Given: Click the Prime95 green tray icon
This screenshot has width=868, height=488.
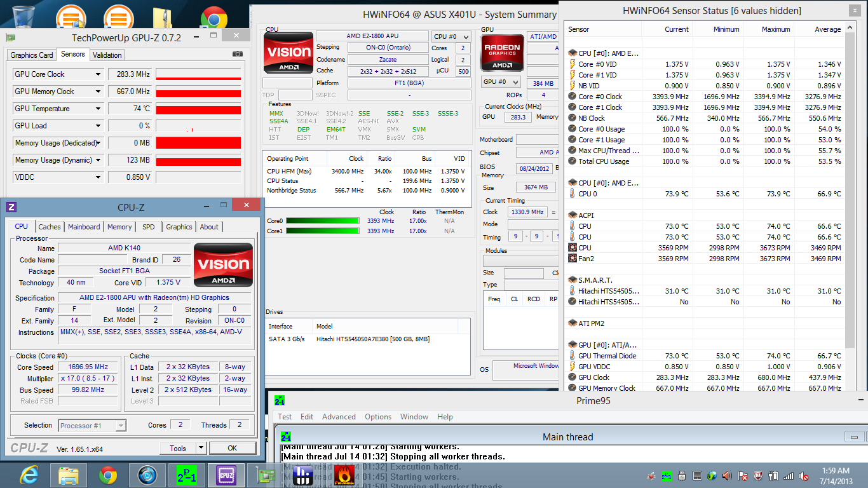Looking at the screenshot, I should point(667,475).
